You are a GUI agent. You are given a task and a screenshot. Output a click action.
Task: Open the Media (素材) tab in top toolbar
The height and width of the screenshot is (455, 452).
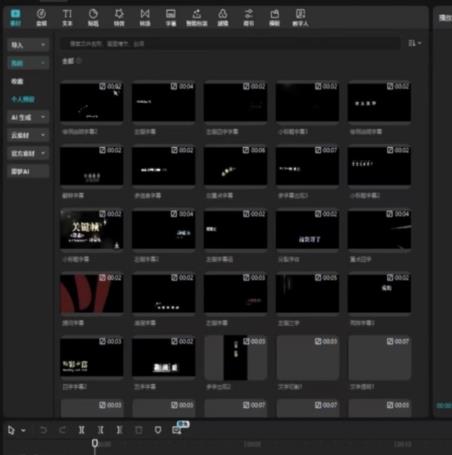[x=15, y=17]
